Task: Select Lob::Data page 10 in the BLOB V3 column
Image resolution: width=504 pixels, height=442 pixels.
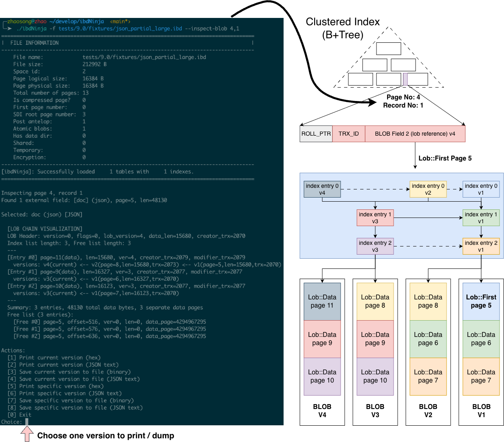Action: [x=375, y=376]
